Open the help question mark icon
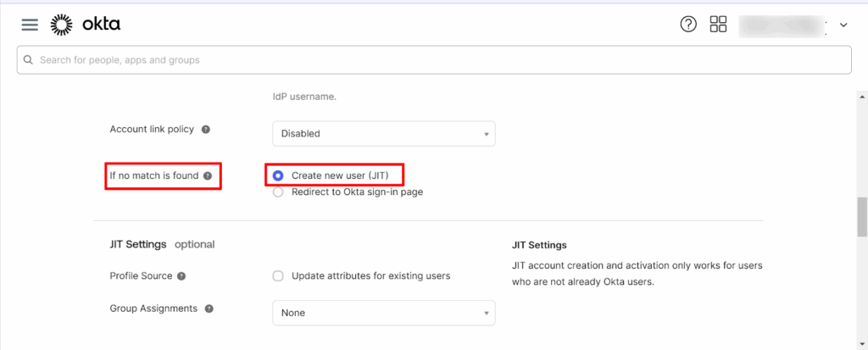 [688, 25]
